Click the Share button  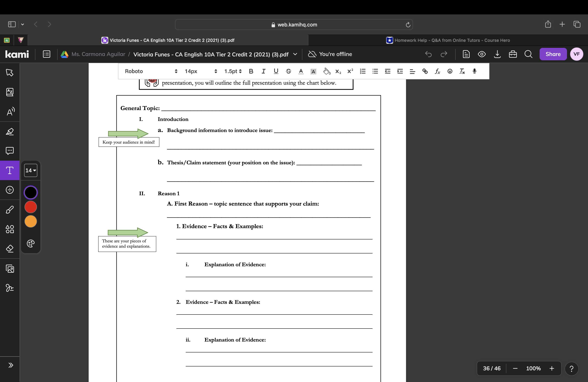pyautogui.click(x=553, y=54)
